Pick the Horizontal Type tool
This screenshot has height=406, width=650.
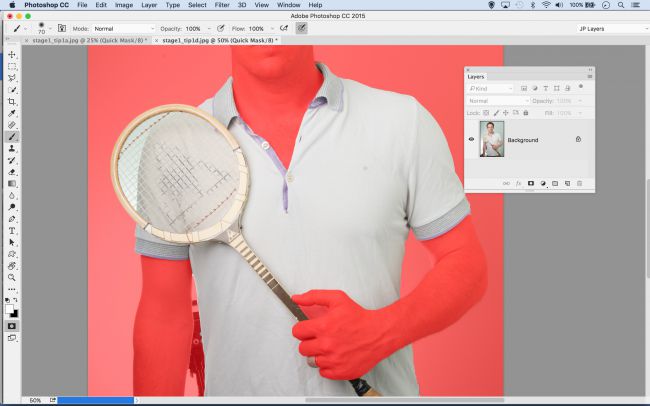(12, 230)
